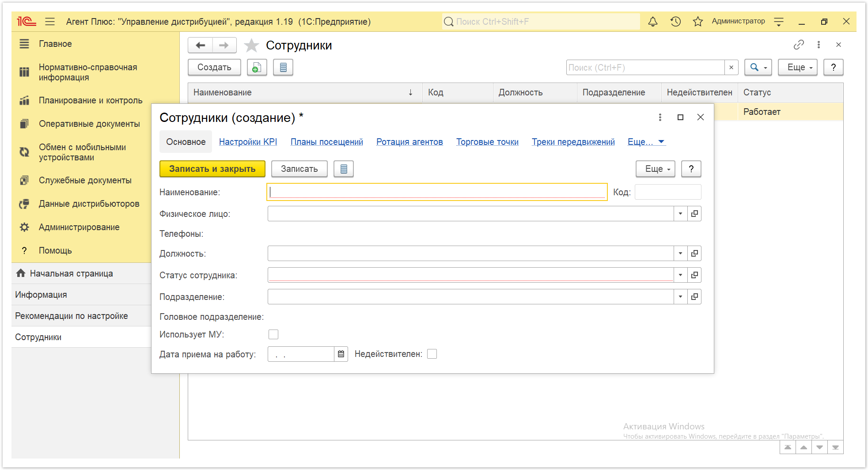Open Администрирование section in sidebar
The image size is (868, 470).
(79, 227)
